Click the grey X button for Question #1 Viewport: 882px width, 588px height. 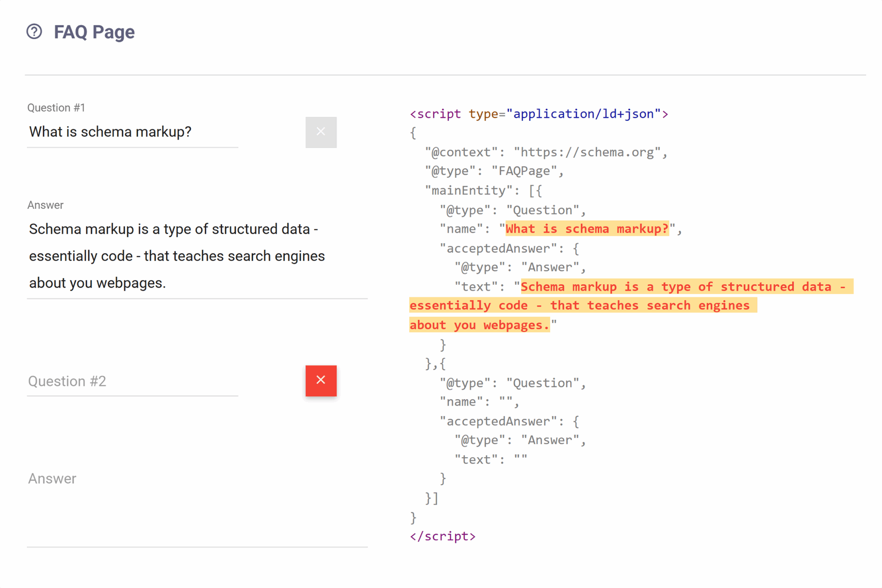[321, 132]
